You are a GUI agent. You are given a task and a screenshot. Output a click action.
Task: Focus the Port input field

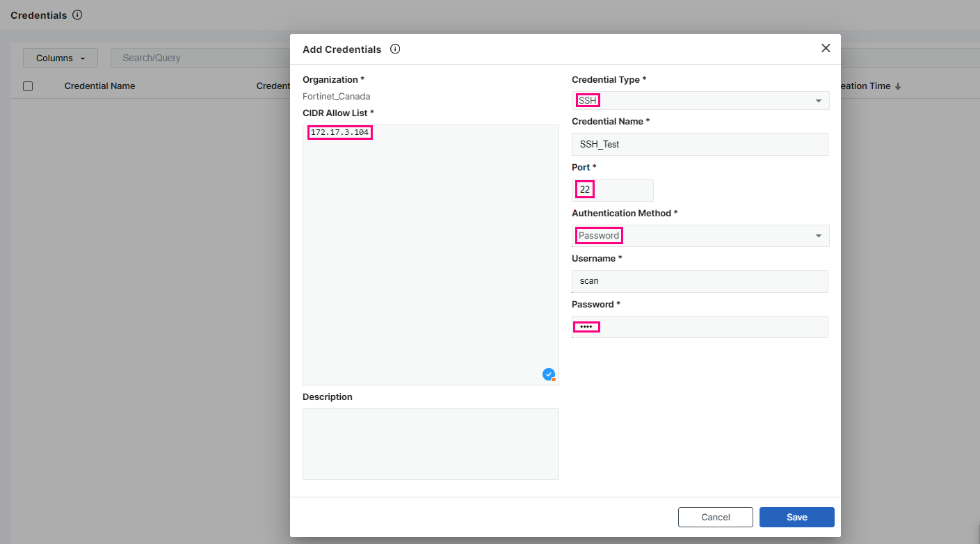pos(613,190)
